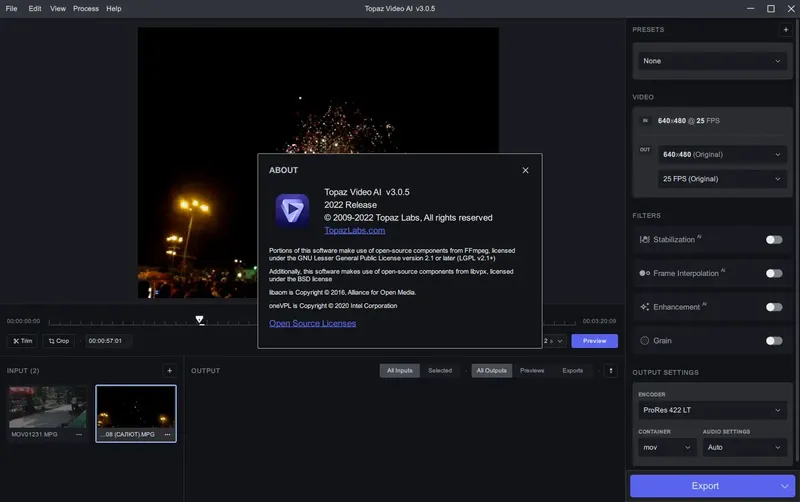Image resolution: width=800 pixels, height=502 pixels.
Task: Open the preview duration dropdown
Action: [x=554, y=341]
